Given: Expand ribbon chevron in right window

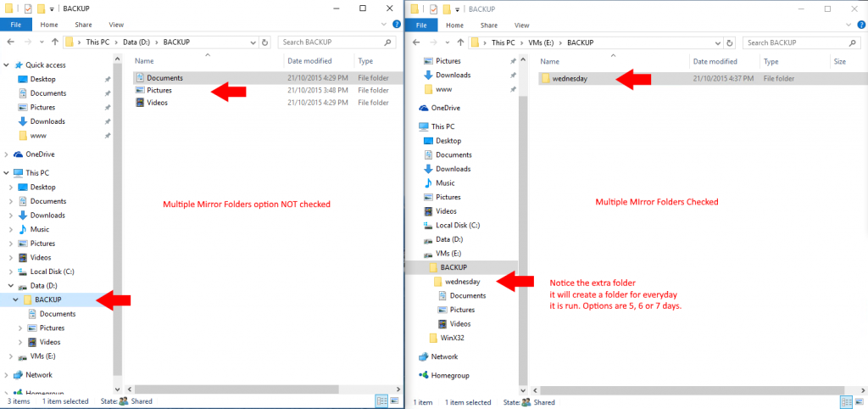Looking at the screenshot, I should (850, 25).
